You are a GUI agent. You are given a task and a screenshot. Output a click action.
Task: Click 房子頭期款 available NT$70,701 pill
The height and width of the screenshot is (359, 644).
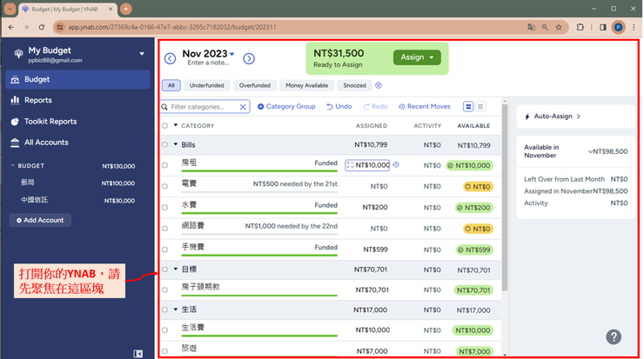click(x=473, y=290)
